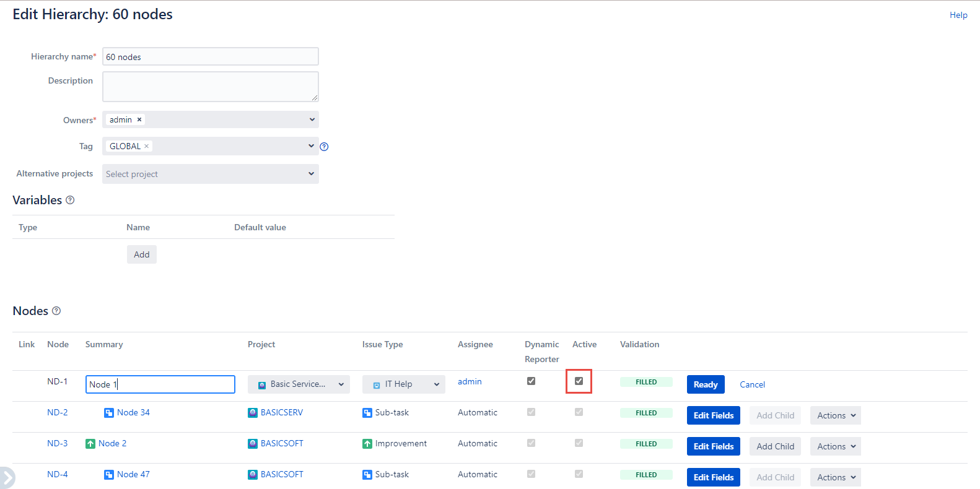Image resolution: width=980 pixels, height=489 pixels.
Task: Click the Variables help icon
Action: [x=70, y=200]
